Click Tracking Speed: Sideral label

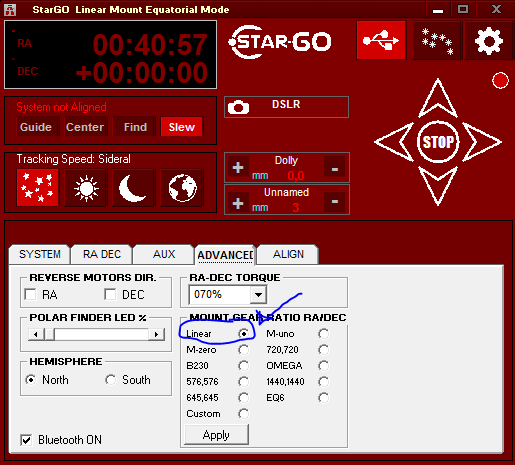click(73, 159)
